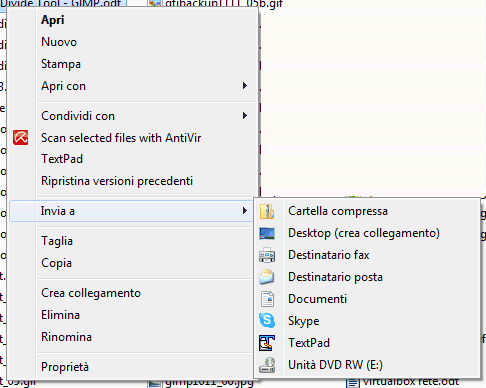Expand the Invia a submenu arrow

tap(245, 211)
